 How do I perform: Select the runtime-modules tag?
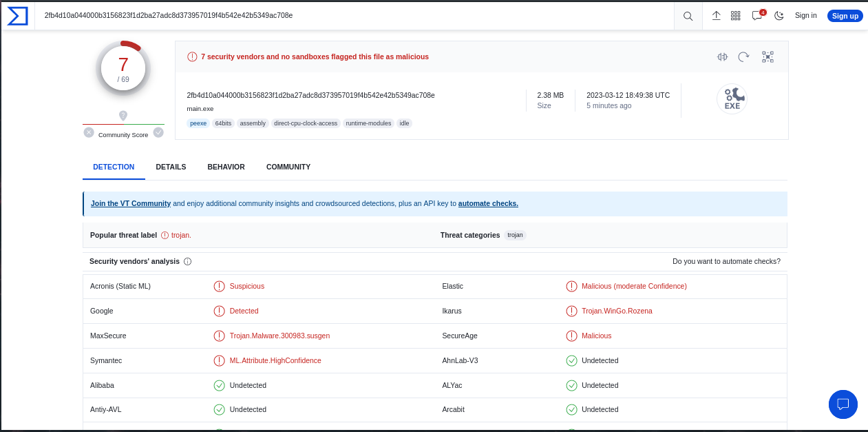coord(368,123)
